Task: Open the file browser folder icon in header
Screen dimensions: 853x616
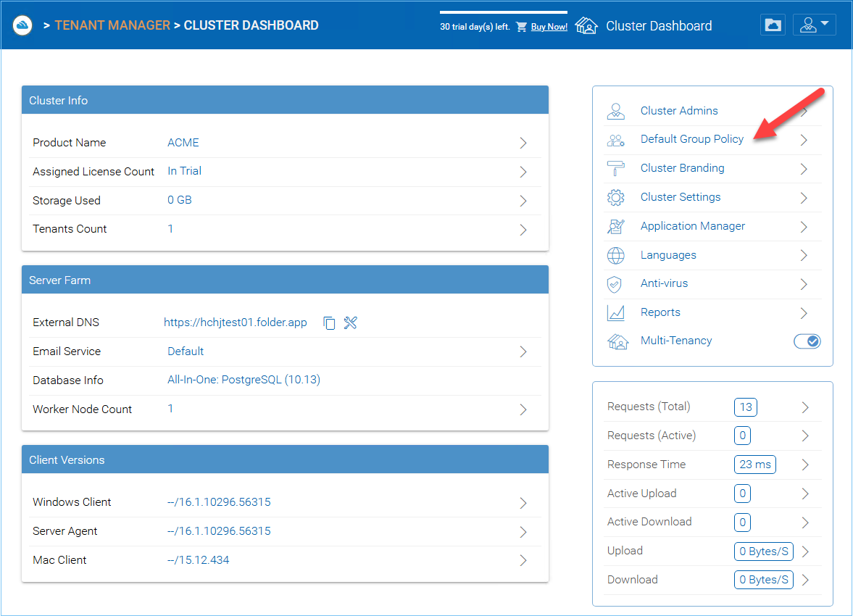Action: (773, 25)
